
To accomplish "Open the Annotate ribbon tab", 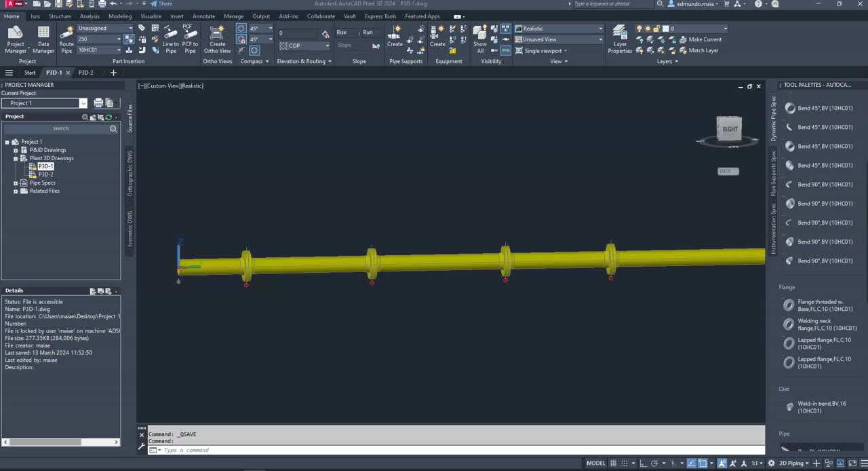I will click(204, 16).
